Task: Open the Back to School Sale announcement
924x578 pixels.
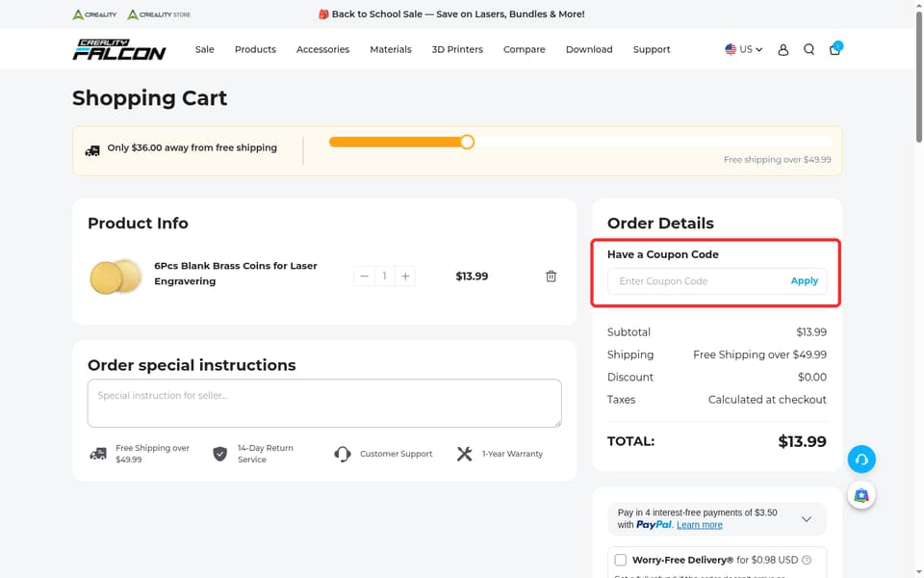Action: 451,14
